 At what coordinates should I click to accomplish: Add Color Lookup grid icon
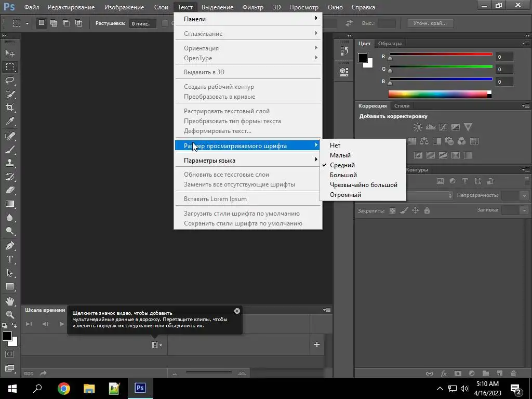pos(474,141)
